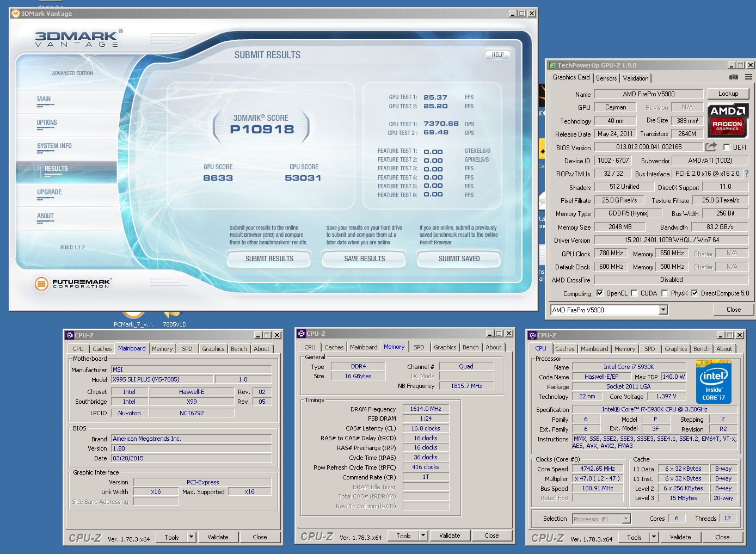Click the Driver Version field in GPU-Z
Viewport: 756px width, 554px height.
(672, 240)
